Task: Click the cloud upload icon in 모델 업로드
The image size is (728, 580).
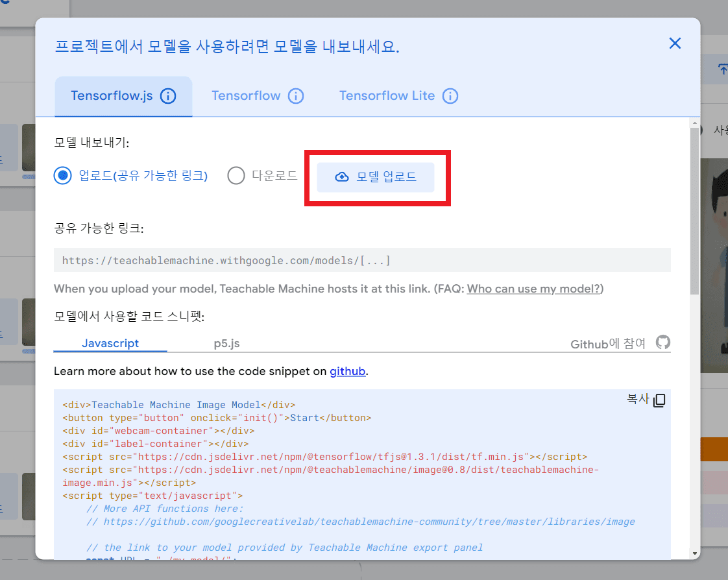Action: pyautogui.click(x=342, y=177)
